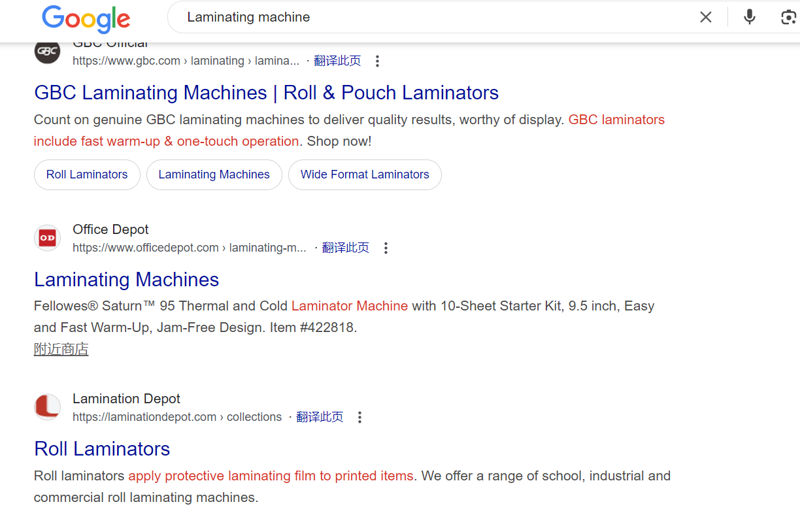Click the Google logo
800x532 pixels.
[x=86, y=18]
